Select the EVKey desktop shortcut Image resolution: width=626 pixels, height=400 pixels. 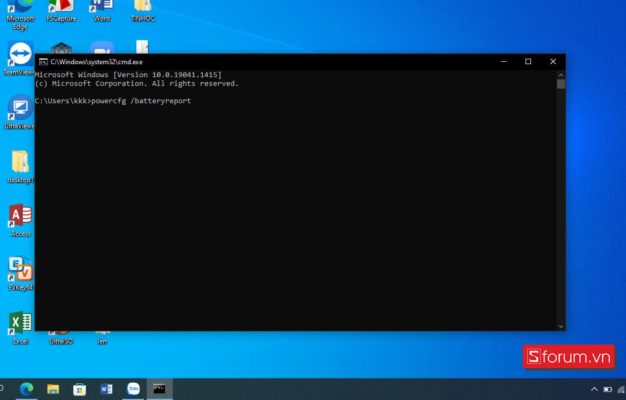tap(20, 271)
